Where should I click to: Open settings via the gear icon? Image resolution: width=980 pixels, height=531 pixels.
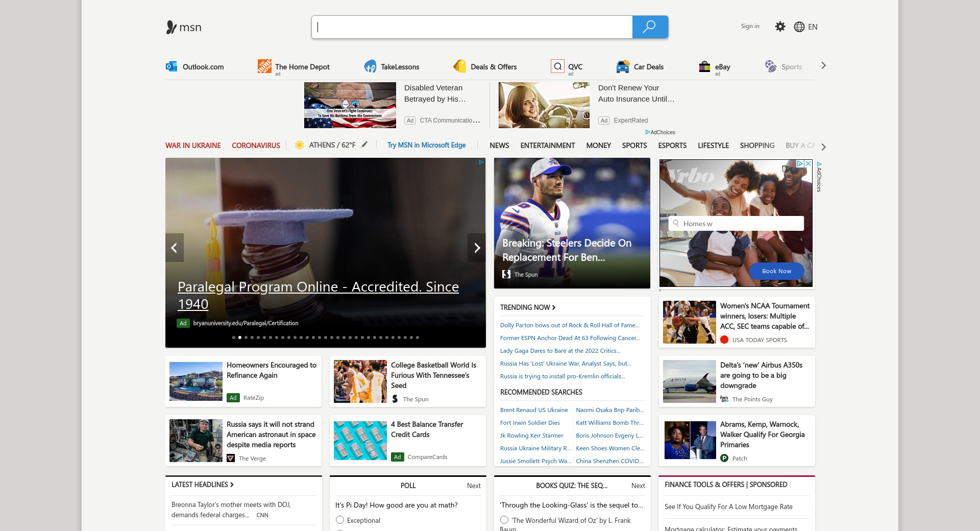click(780, 27)
